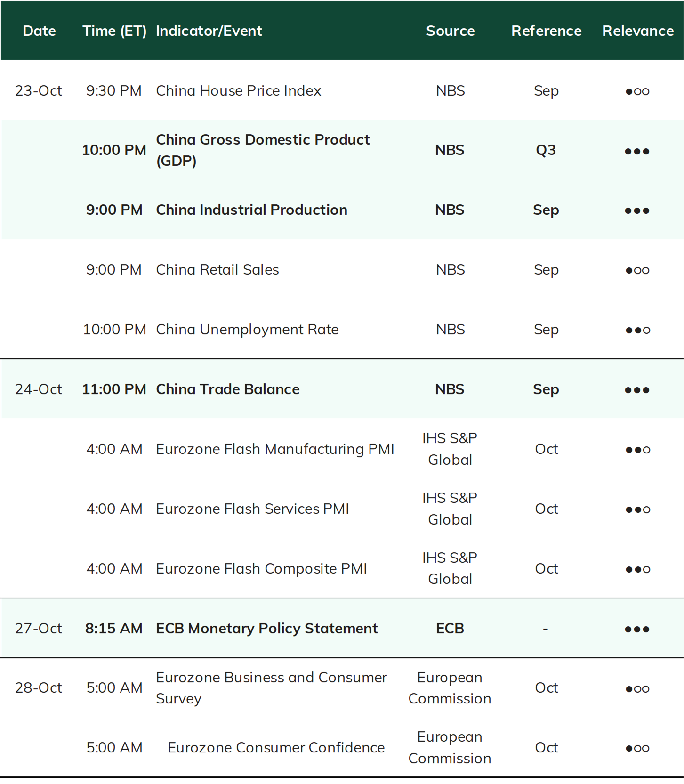Select Eurozone Flash Manufacturing PMI event
The width and height of the screenshot is (684, 784).
[x=275, y=449]
